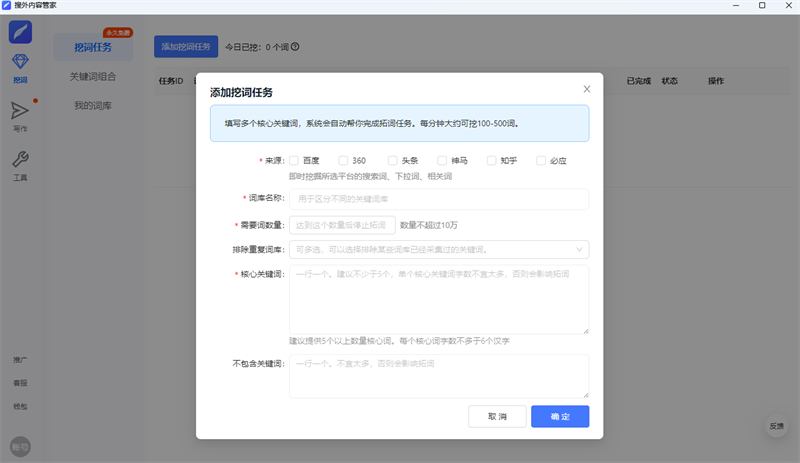Select the 关键词组合 menu item
The image size is (800, 463).
click(x=93, y=77)
